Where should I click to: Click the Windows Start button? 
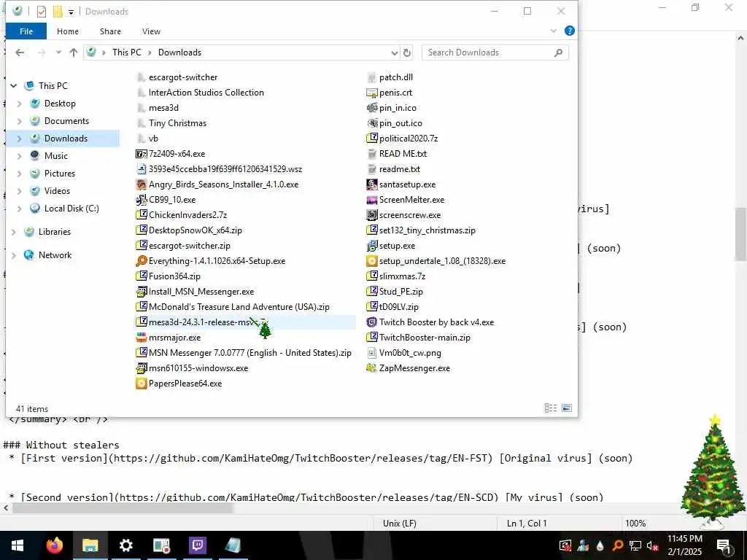pyautogui.click(x=18, y=545)
